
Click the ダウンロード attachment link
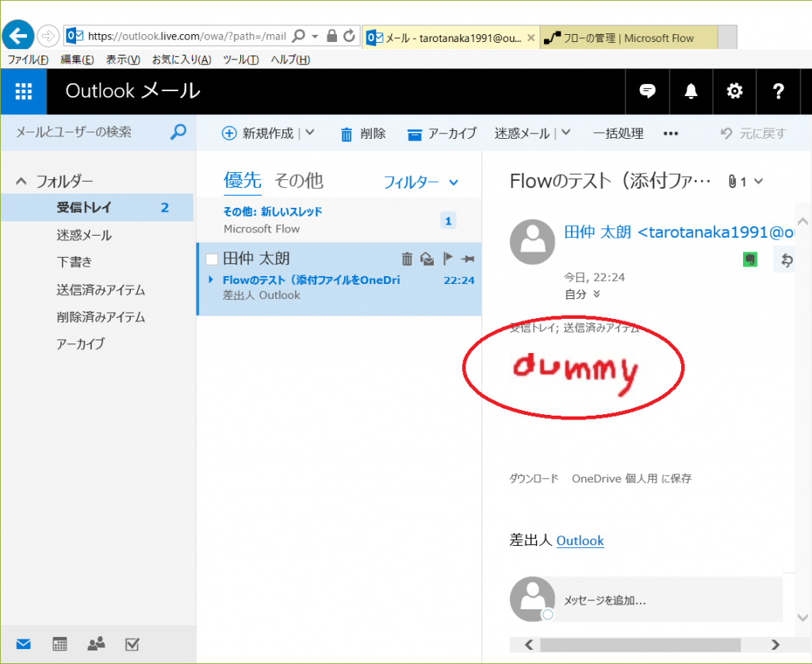pyautogui.click(x=534, y=478)
